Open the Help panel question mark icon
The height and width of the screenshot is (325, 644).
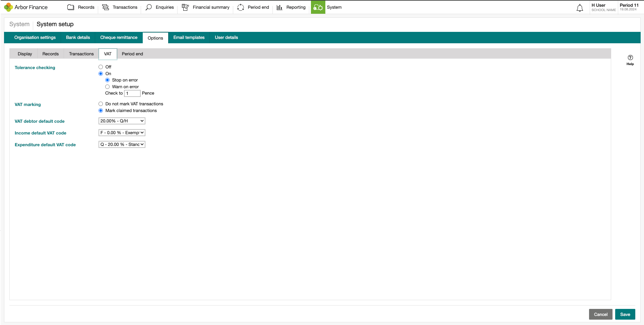coord(630,57)
